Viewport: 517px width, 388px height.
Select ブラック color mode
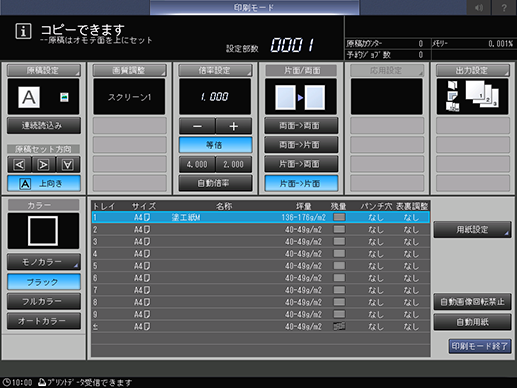point(44,282)
